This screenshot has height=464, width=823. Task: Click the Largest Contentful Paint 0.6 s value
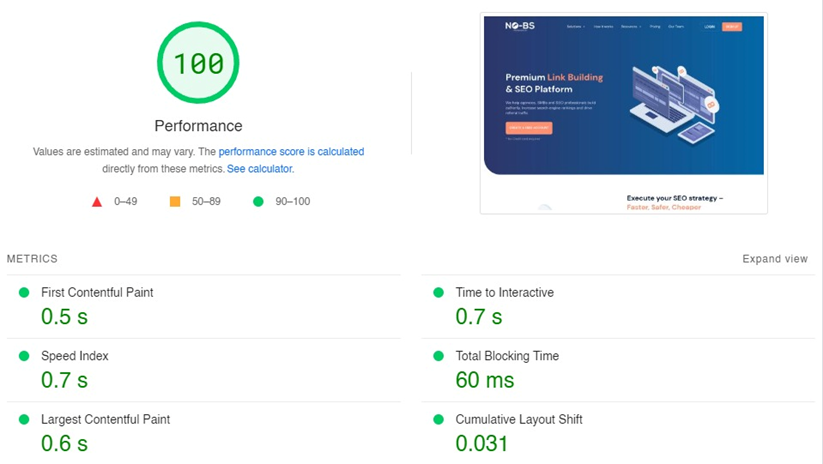(64, 443)
